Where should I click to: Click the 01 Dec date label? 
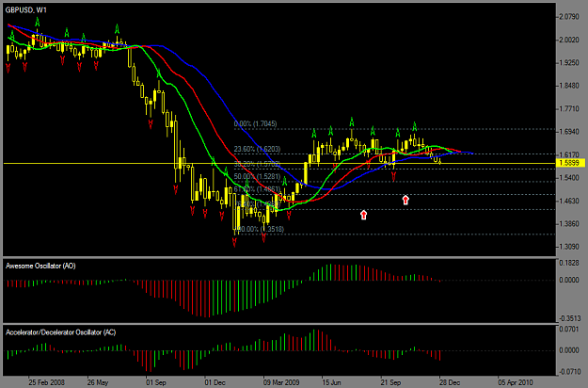(x=215, y=382)
